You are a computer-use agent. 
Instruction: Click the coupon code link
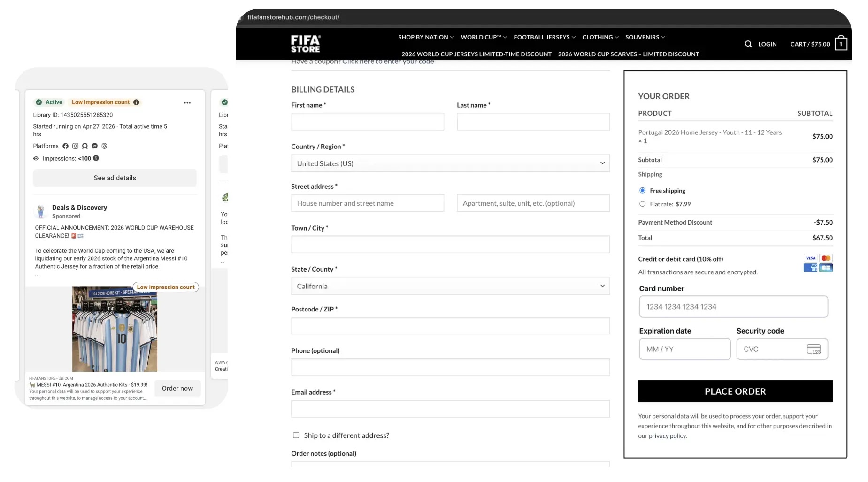click(388, 62)
